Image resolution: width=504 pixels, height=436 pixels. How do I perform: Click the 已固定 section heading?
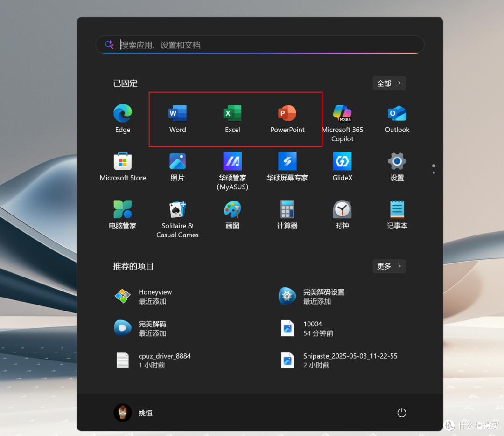pos(126,83)
